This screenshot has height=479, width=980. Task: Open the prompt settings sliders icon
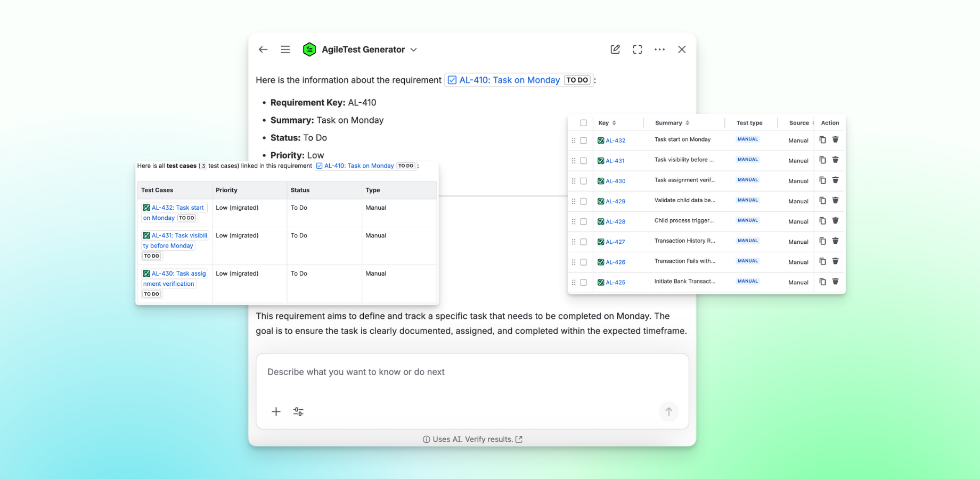(x=298, y=411)
